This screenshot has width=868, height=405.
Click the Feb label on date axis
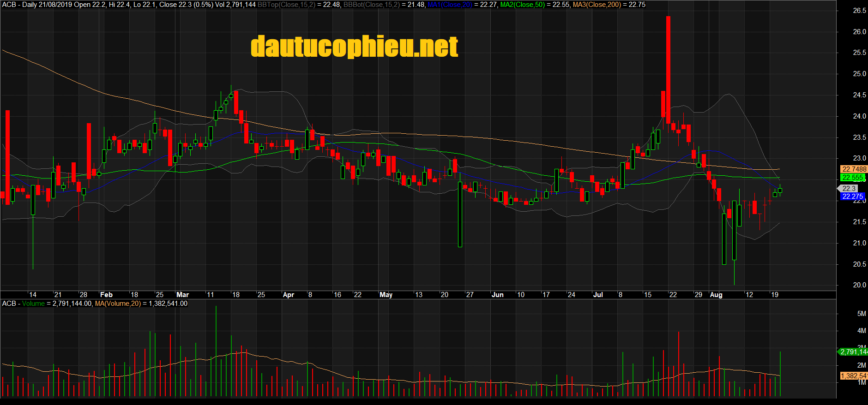click(106, 295)
